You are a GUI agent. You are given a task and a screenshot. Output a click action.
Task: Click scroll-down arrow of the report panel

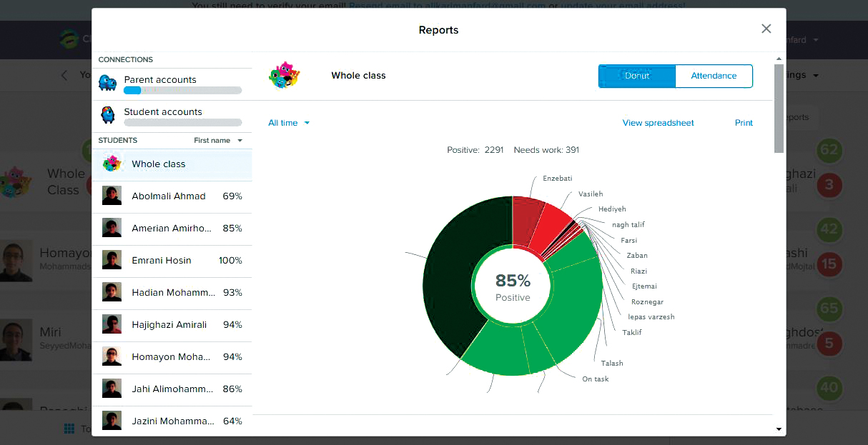[779, 429]
